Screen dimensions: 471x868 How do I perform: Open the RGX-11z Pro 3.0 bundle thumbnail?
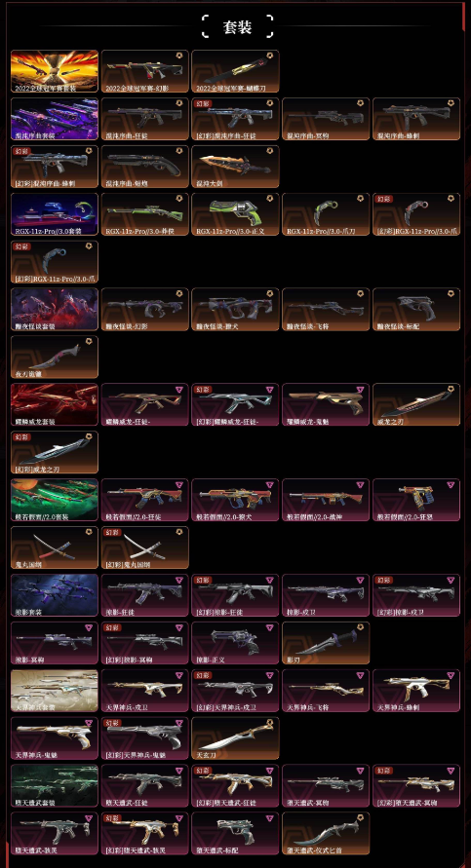click(55, 214)
